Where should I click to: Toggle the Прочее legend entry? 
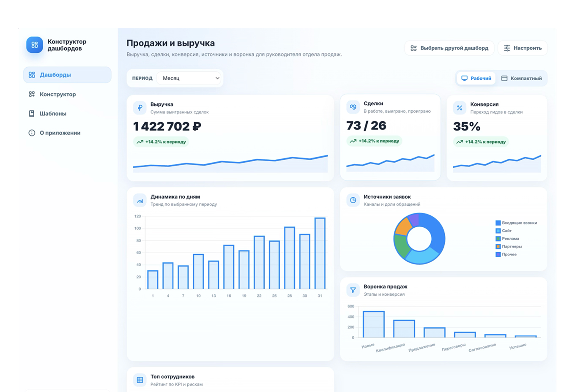[x=506, y=254]
